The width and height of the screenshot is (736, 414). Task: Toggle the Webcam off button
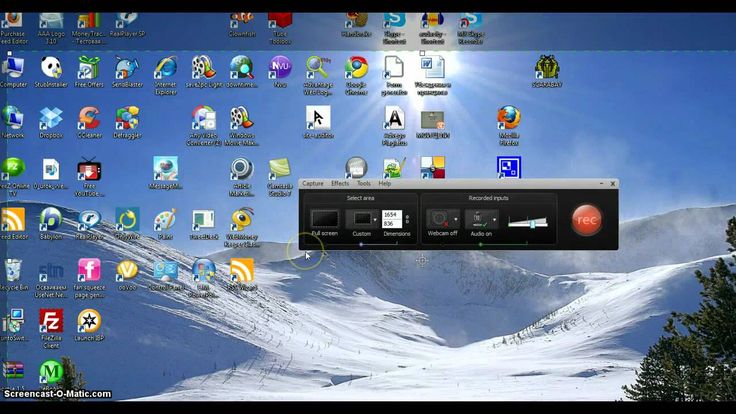pyautogui.click(x=439, y=219)
